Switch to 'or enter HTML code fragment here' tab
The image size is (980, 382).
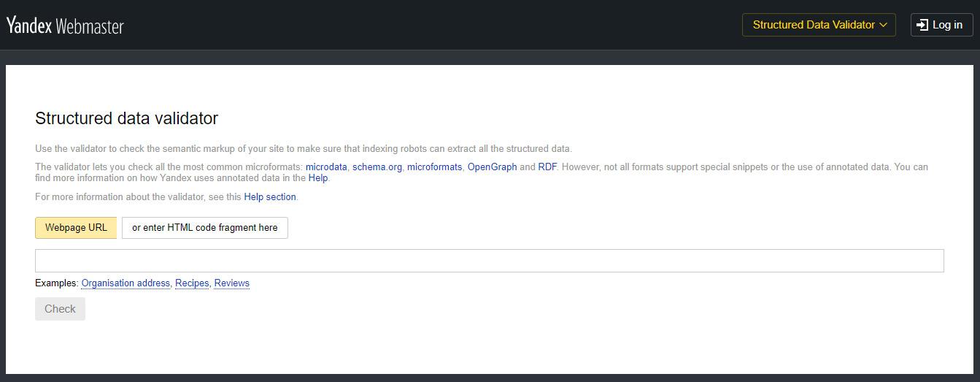205,228
